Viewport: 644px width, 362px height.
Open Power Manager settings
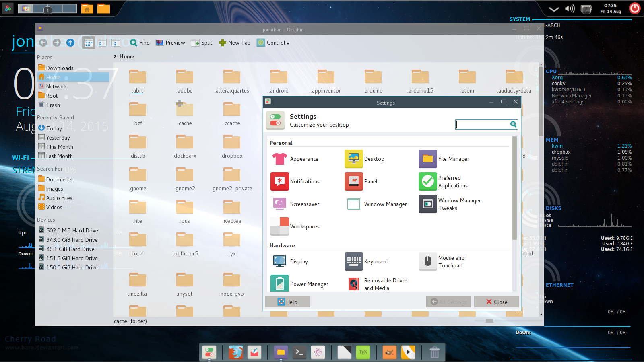click(x=300, y=284)
